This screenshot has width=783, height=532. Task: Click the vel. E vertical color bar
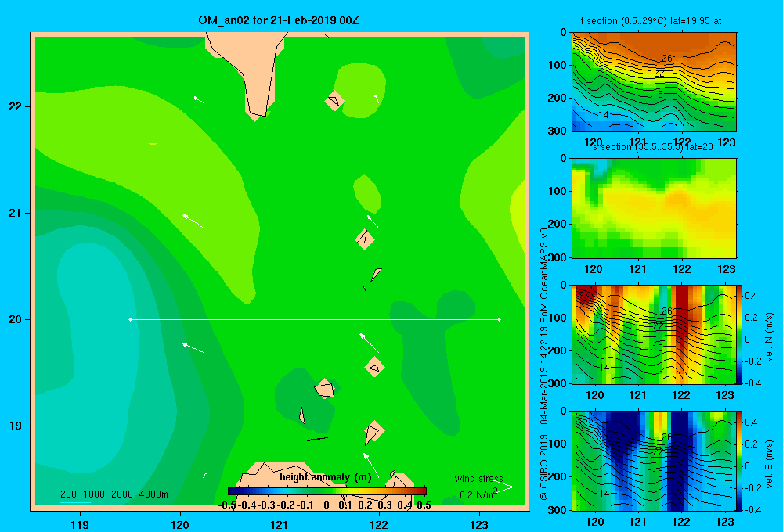[x=740, y=461]
